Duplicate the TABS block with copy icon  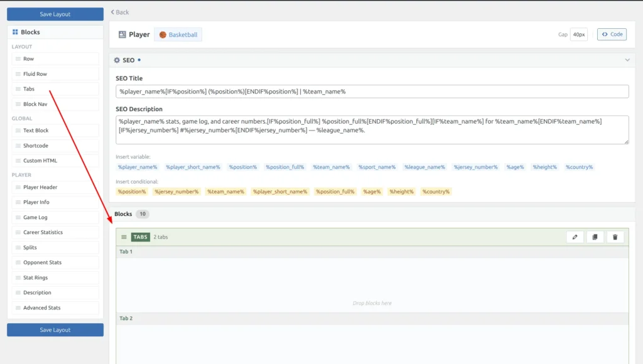click(595, 237)
